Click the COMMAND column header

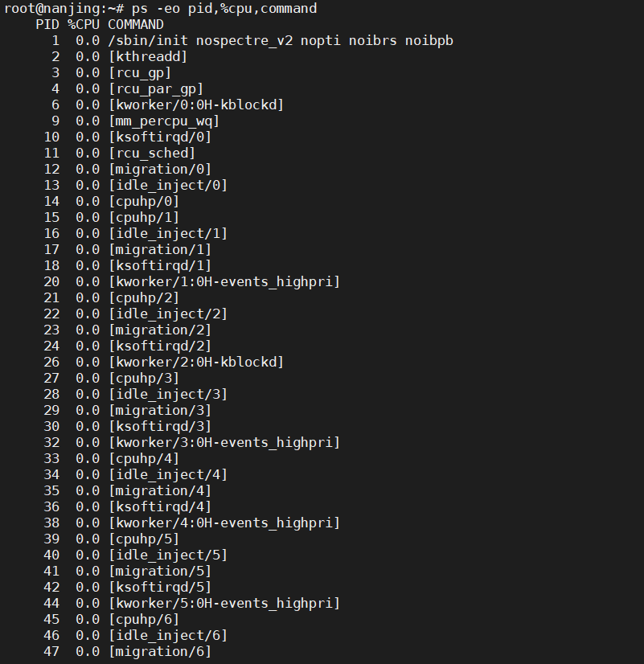[136, 25]
